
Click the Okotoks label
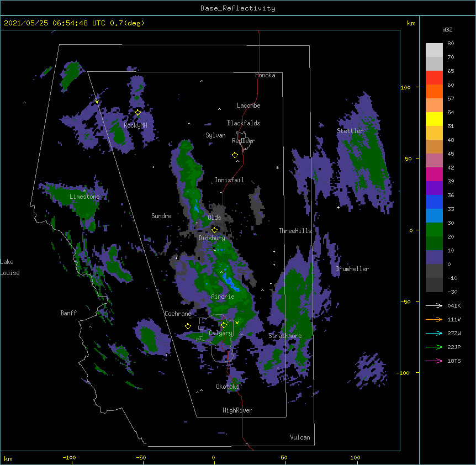click(x=228, y=387)
